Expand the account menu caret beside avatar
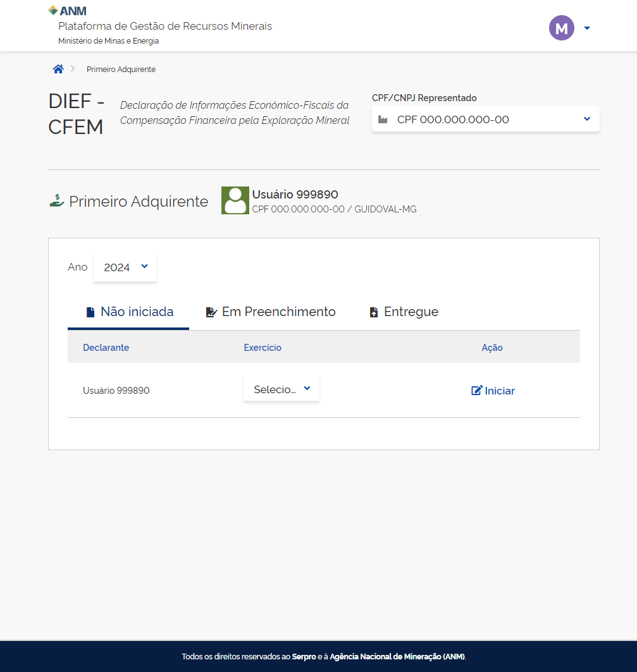This screenshot has width=637, height=672. pos(587,28)
